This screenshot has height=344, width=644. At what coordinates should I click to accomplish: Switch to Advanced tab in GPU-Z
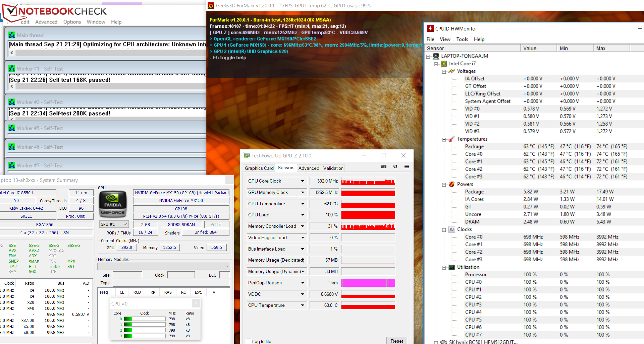pyautogui.click(x=309, y=168)
